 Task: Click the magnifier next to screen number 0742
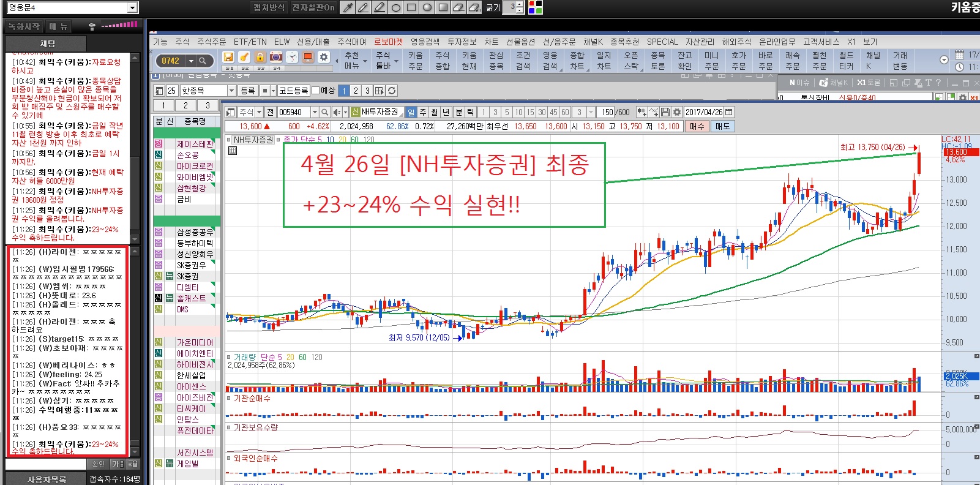(x=203, y=61)
